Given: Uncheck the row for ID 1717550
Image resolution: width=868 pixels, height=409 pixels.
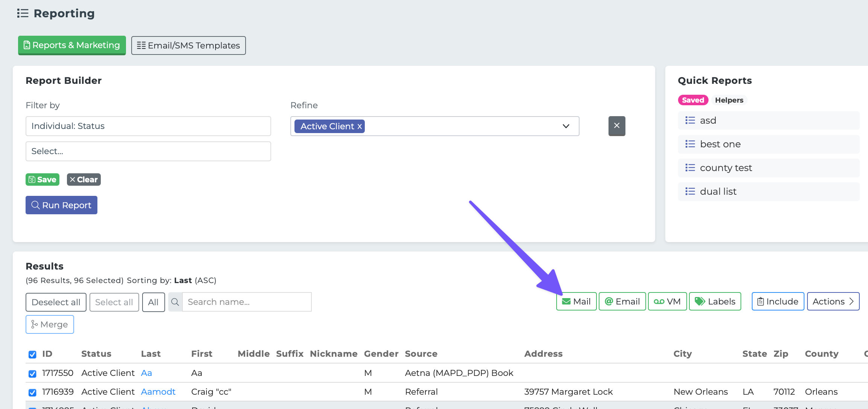Looking at the screenshot, I should click(33, 373).
